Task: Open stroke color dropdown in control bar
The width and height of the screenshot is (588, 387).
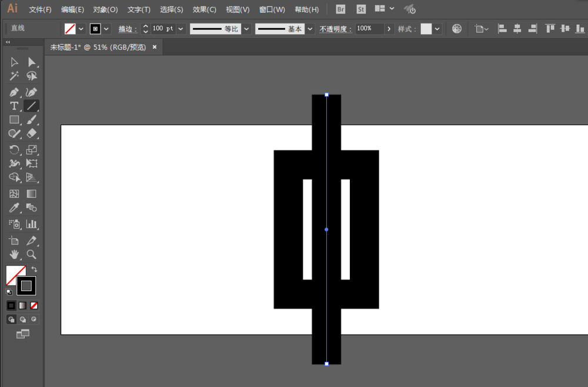Action: click(x=106, y=29)
